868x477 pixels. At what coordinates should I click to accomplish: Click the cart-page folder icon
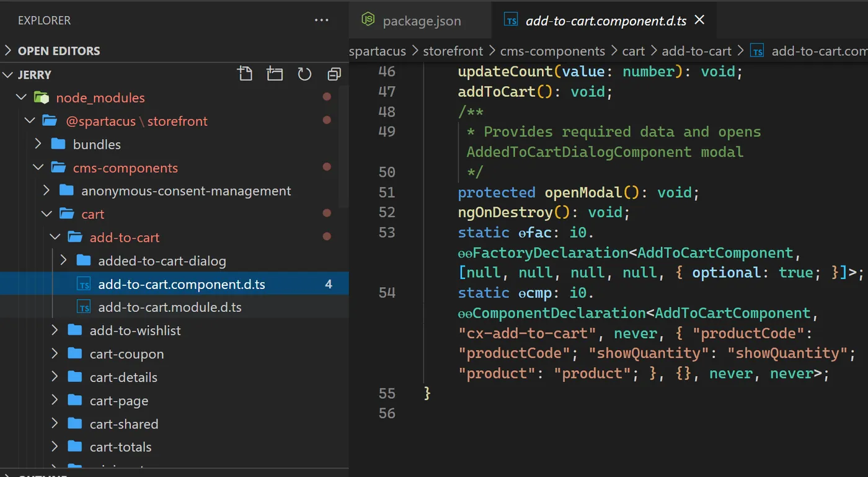[x=75, y=400]
